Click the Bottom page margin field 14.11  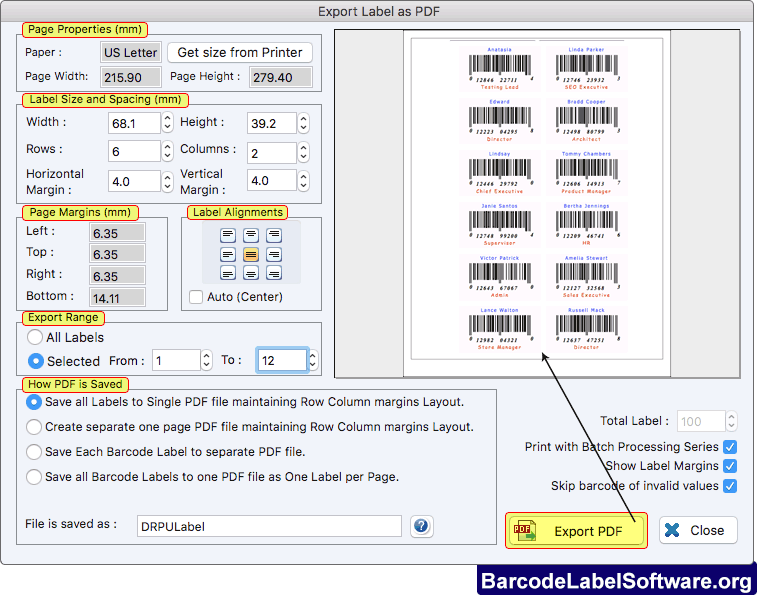click(117, 298)
